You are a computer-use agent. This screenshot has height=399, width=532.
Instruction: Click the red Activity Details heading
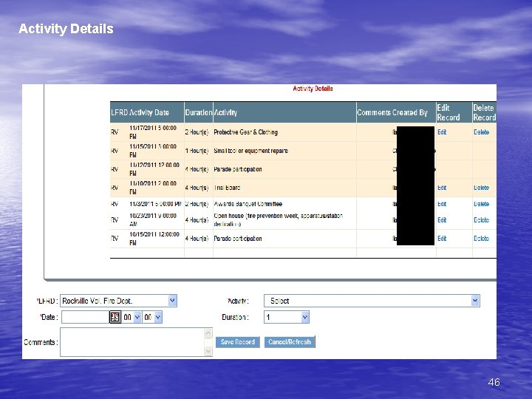[x=313, y=89]
